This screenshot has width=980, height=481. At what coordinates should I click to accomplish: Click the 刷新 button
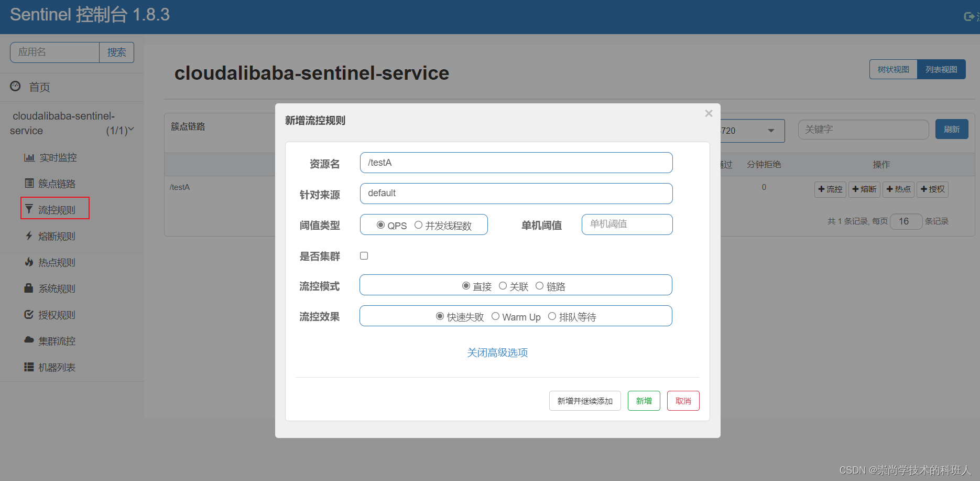tap(952, 129)
